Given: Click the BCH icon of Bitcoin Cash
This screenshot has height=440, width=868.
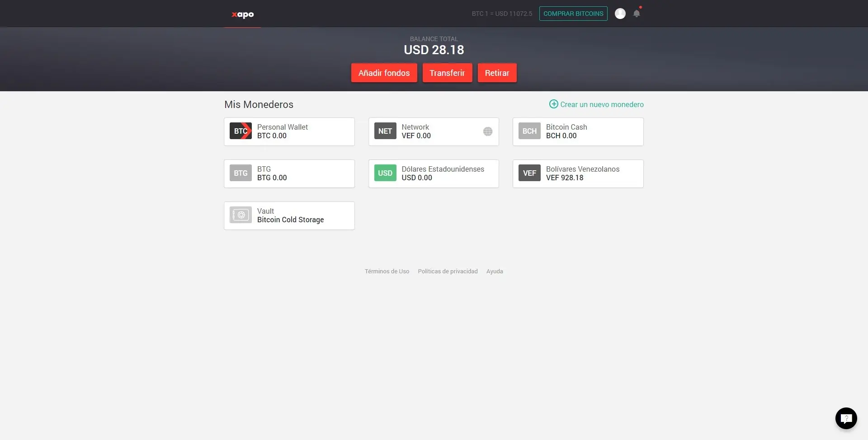Looking at the screenshot, I should tap(529, 131).
